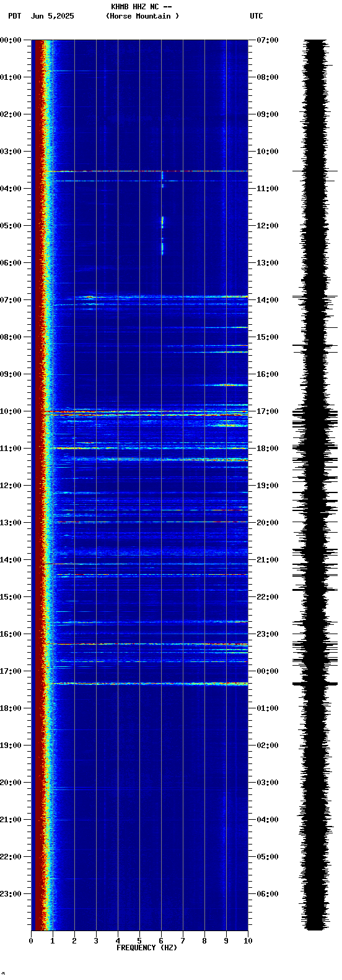Click frequency axis tick label '0'
Viewport: 342px width, 980px height.
tap(31, 941)
